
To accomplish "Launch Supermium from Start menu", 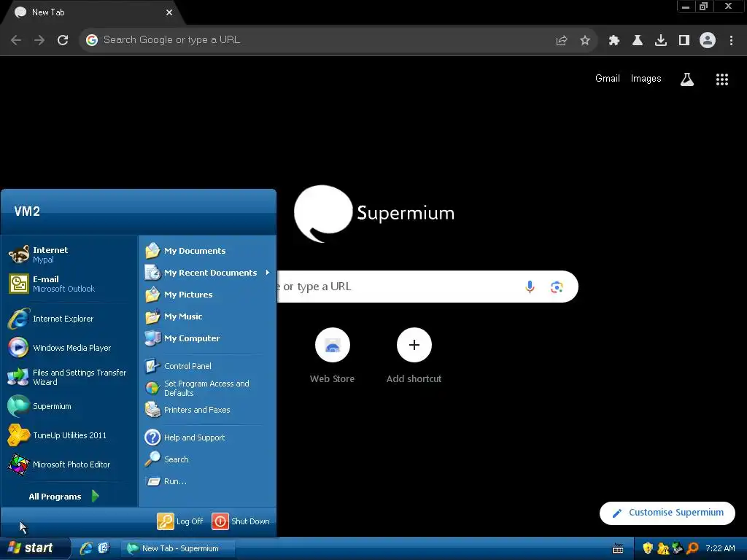I will (x=69, y=406).
